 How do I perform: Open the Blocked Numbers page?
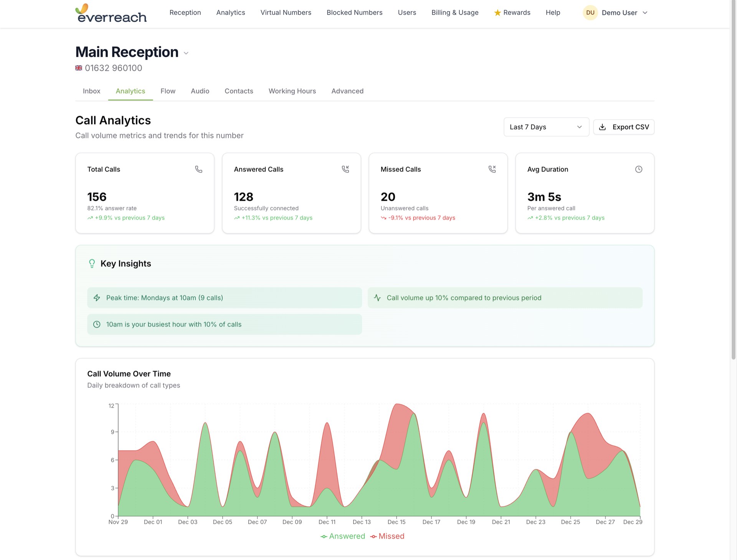(354, 12)
